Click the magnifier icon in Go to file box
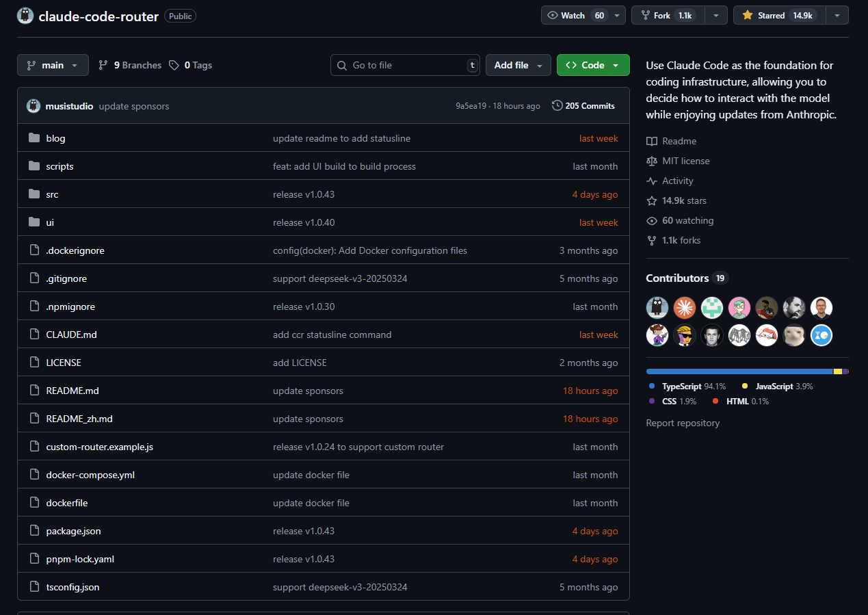 click(342, 65)
